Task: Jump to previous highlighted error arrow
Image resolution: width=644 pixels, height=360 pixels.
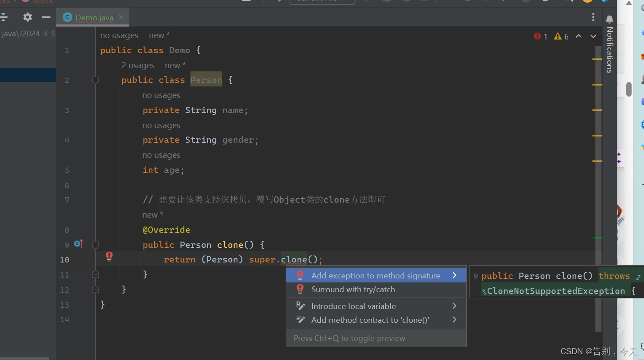Action: 578,36
